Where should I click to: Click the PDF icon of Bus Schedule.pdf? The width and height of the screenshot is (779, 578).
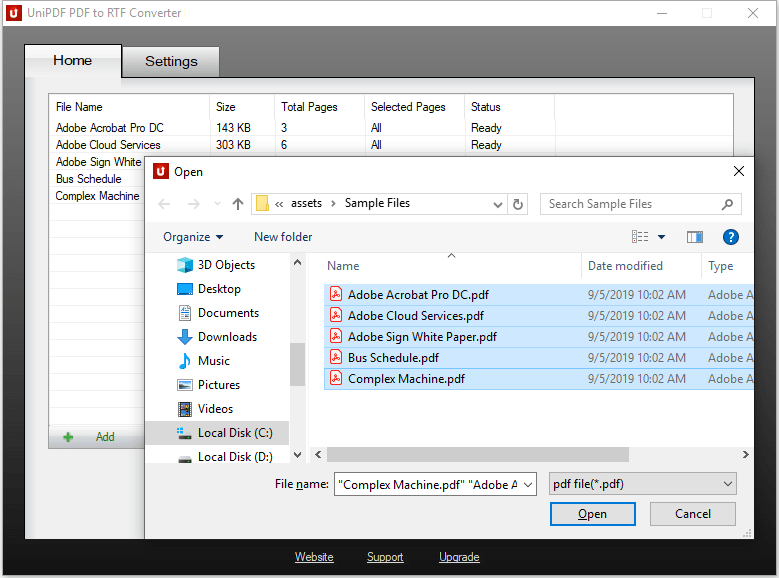coord(337,358)
